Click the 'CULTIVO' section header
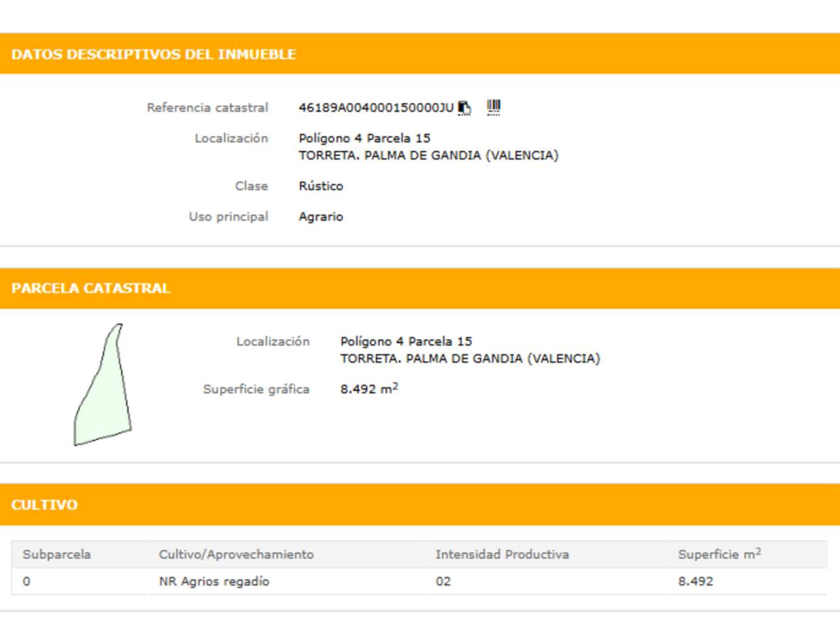840x630 pixels. pyautogui.click(x=44, y=505)
